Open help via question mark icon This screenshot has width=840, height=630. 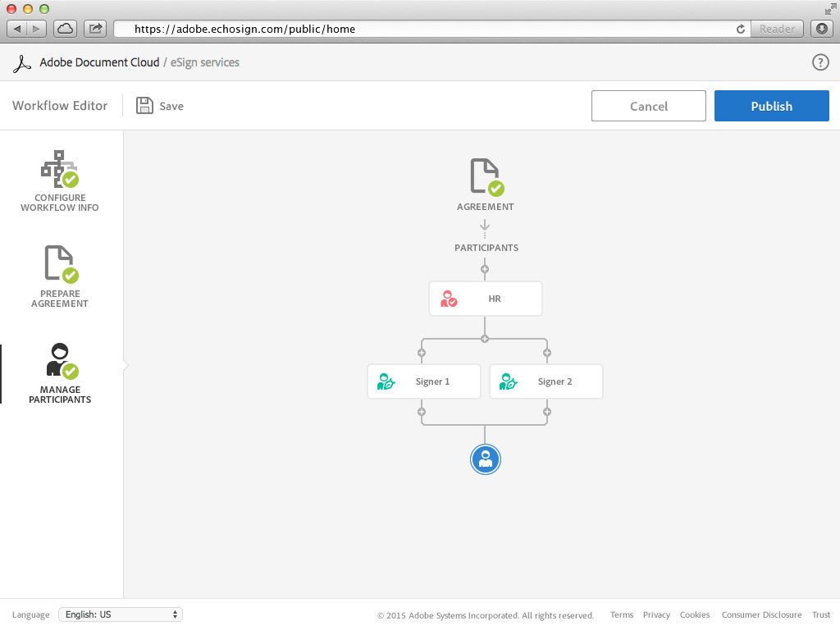(819, 62)
